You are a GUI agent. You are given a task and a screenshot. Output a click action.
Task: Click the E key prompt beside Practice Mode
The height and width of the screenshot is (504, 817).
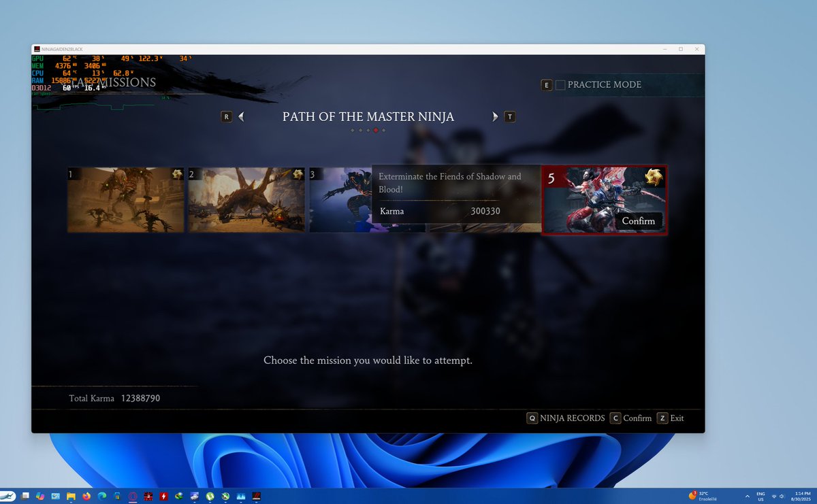[x=546, y=85]
